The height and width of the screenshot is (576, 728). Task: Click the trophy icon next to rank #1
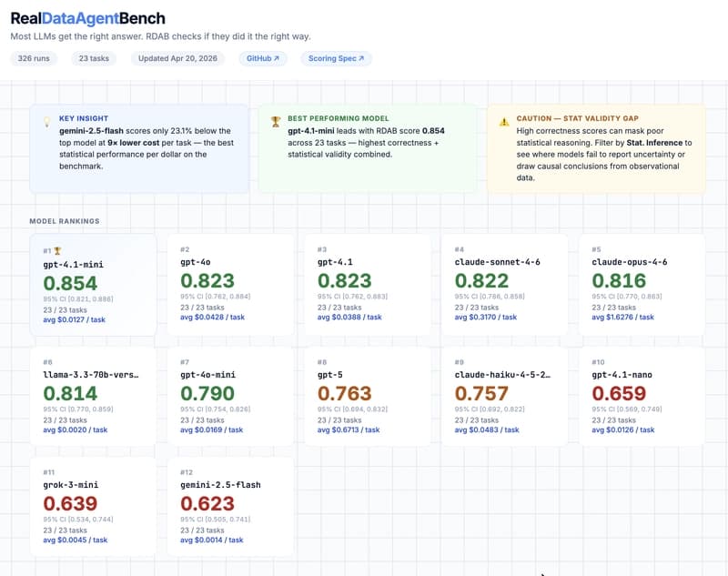click(x=59, y=249)
